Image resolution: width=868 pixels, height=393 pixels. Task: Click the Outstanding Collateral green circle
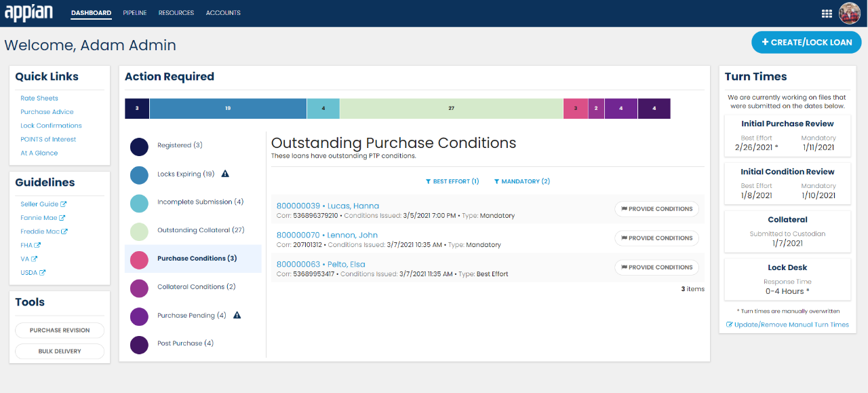click(x=139, y=231)
